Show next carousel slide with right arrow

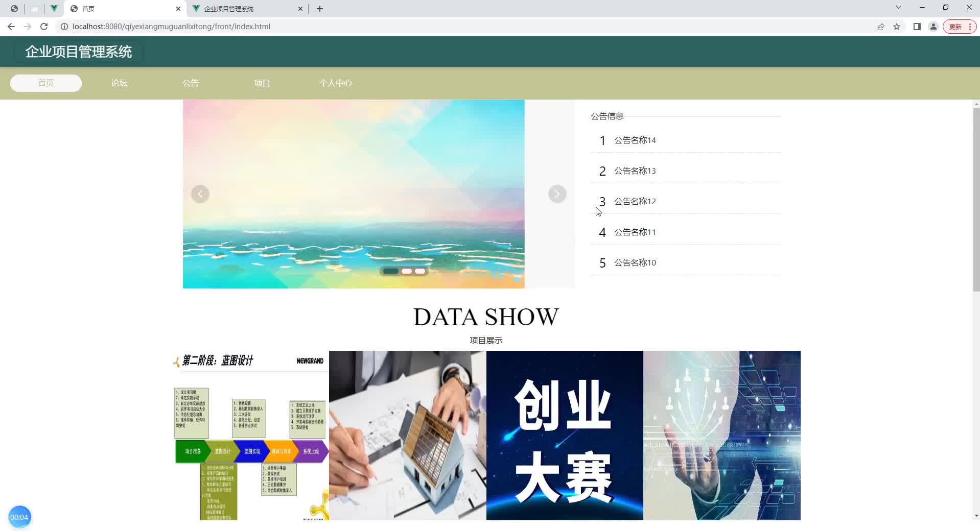557,194
